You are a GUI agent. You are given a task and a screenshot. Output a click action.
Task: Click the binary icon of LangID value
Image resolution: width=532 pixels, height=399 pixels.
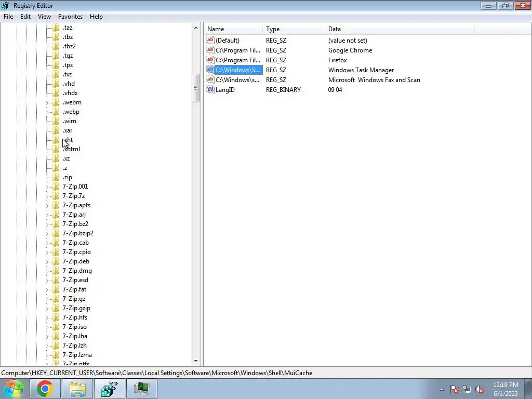coord(210,89)
